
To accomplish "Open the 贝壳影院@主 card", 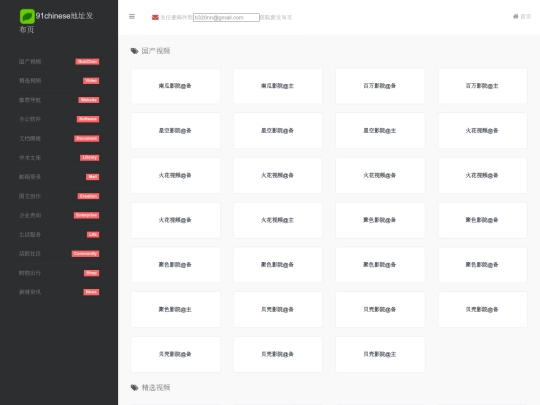I will click(x=380, y=354).
